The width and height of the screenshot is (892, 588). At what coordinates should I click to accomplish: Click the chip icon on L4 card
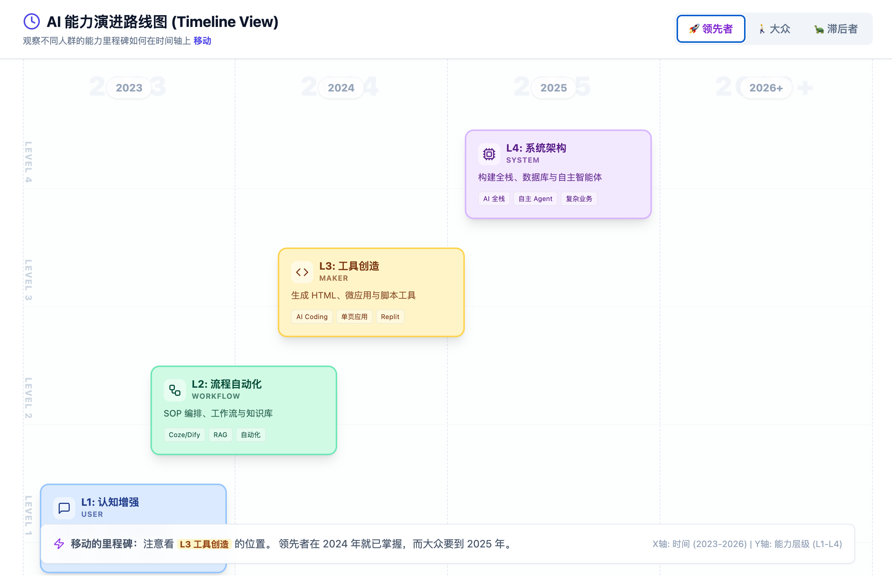click(x=489, y=154)
